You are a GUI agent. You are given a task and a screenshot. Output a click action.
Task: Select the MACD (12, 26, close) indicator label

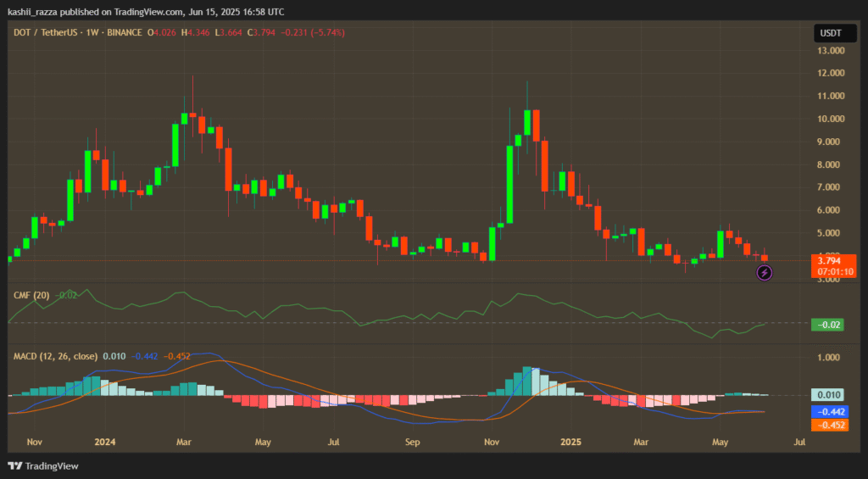(56, 356)
